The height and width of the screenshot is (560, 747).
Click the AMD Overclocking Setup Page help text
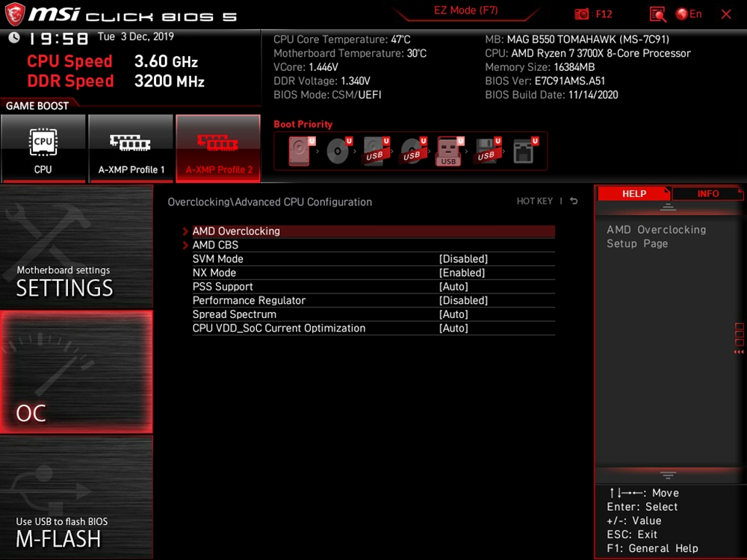[656, 237]
